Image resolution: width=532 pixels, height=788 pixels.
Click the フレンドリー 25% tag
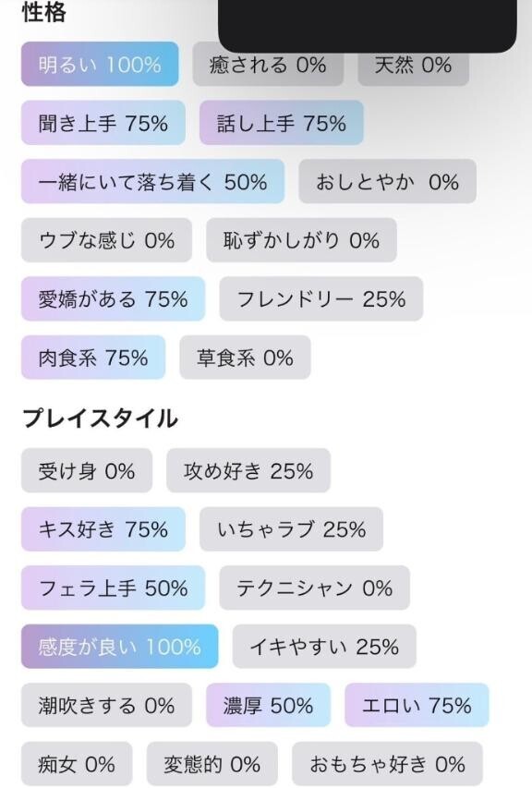[x=321, y=299]
